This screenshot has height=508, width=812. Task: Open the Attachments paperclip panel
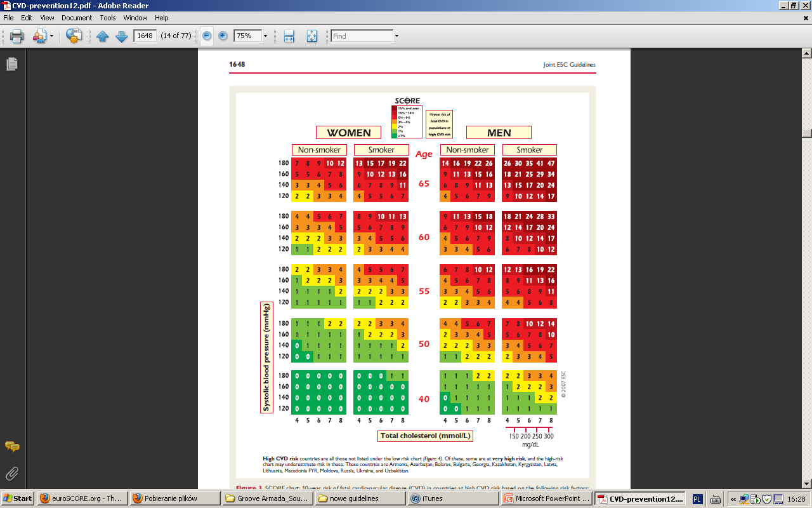tap(11, 473)
